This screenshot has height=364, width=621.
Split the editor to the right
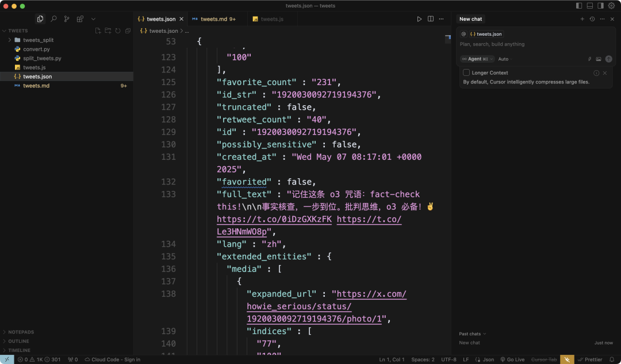coord(431,19)
